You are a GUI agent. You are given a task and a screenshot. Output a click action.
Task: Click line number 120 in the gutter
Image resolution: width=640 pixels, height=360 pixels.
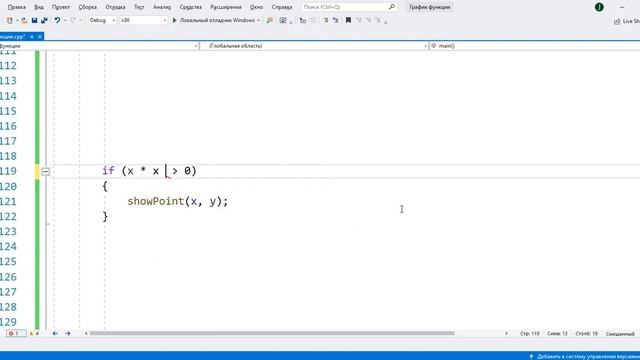(x=9, y=187)
